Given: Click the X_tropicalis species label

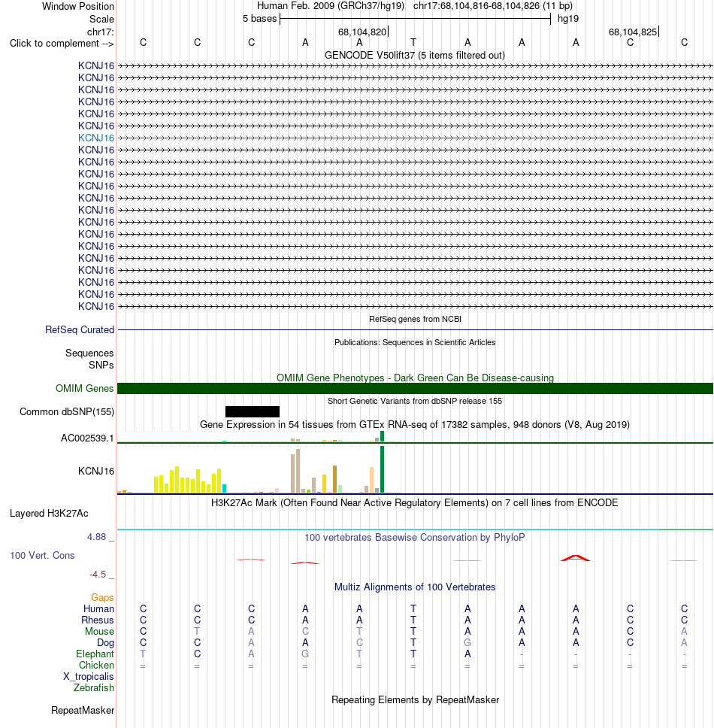Looking at the screenshot, I should click(x=89, y=676).
